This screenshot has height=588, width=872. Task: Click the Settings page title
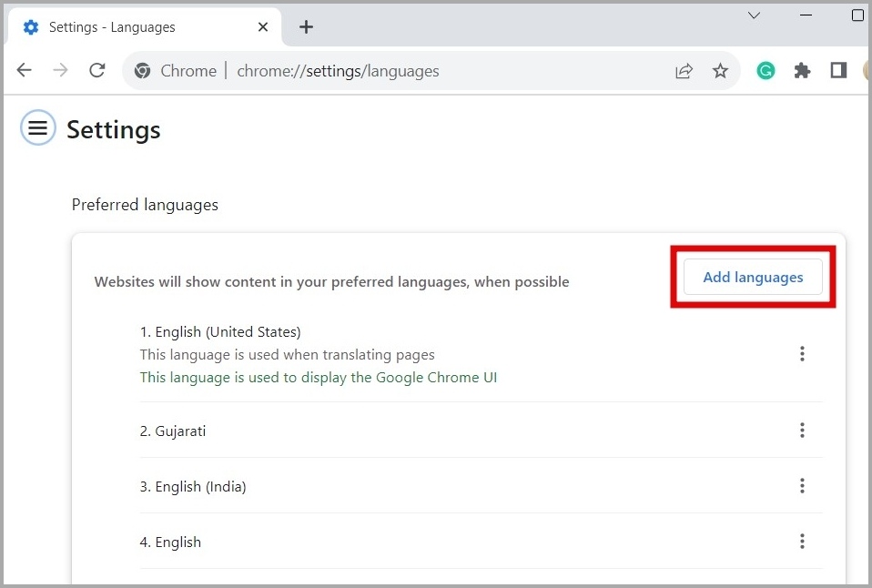coord(114,129)
